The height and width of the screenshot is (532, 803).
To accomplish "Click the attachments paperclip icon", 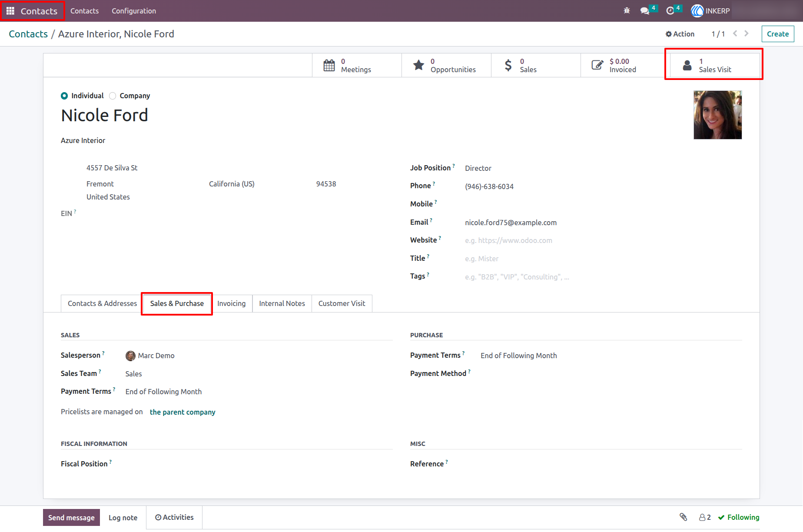I will coord(684,517).
